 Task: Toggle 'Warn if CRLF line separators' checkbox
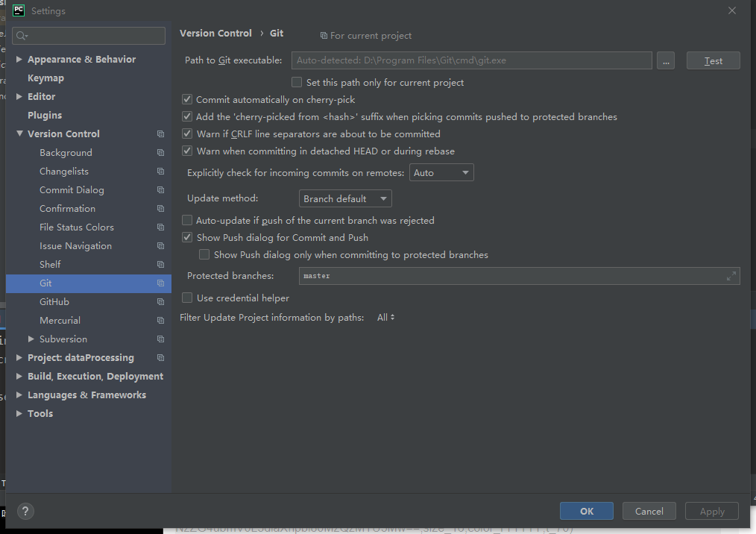click(187, 133)
